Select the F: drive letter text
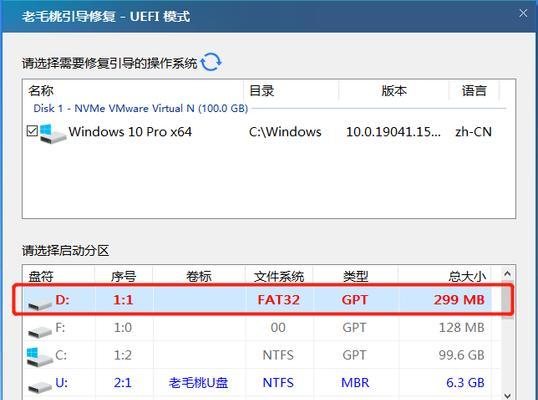 coord(60,327)
